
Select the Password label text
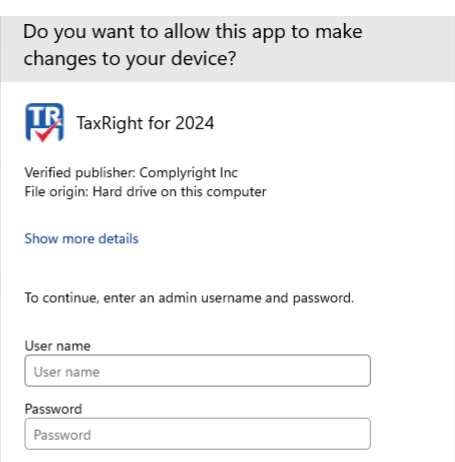(53, 409)
